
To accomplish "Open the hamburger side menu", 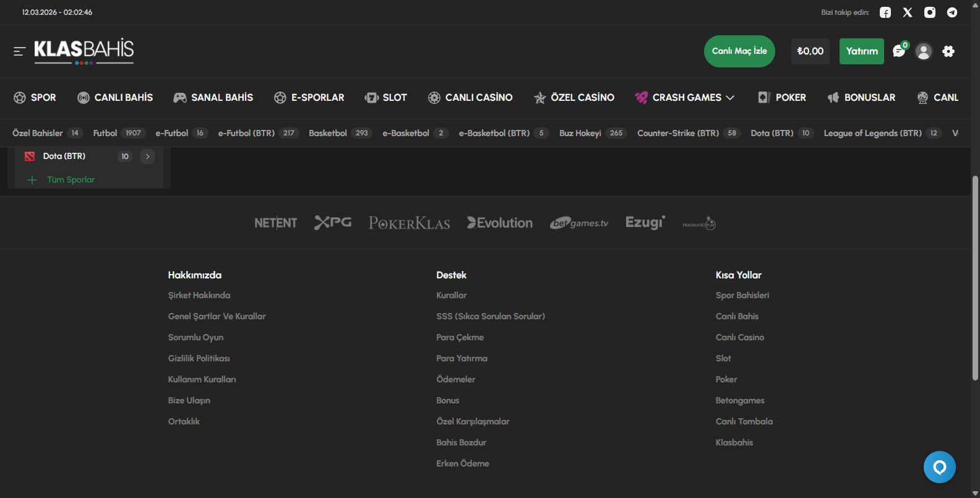I will point(19,51).
